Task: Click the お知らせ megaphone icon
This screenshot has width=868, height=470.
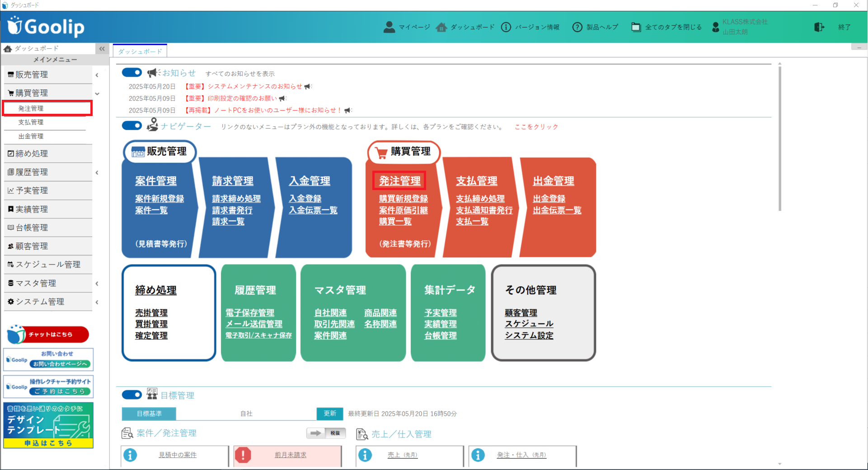Action: click(x=154, y=73)
